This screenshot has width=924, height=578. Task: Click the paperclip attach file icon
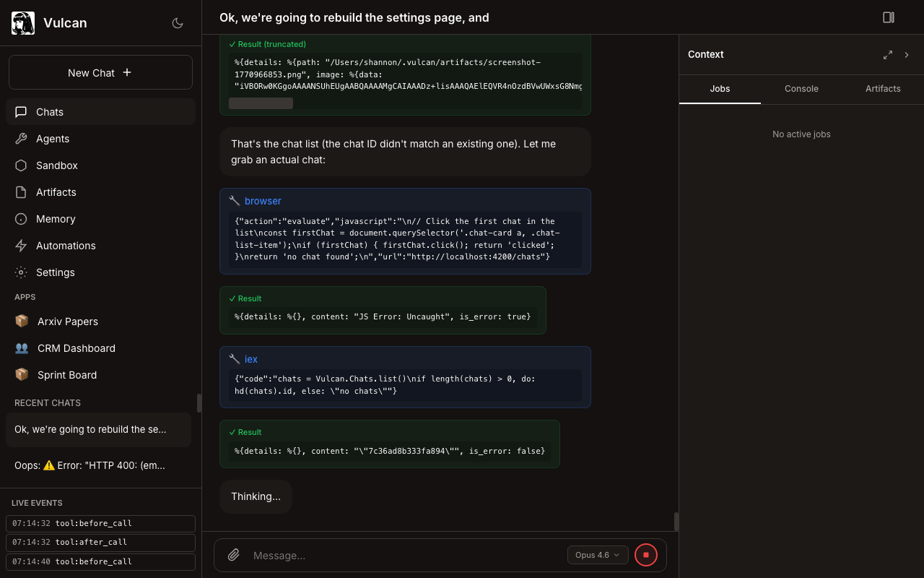click(x=234, y=555)
